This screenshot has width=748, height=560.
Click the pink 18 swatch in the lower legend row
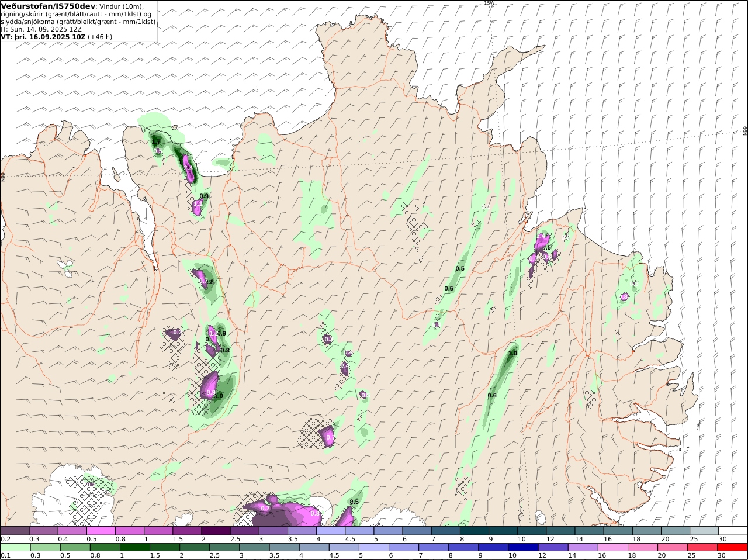coord(643,547)
